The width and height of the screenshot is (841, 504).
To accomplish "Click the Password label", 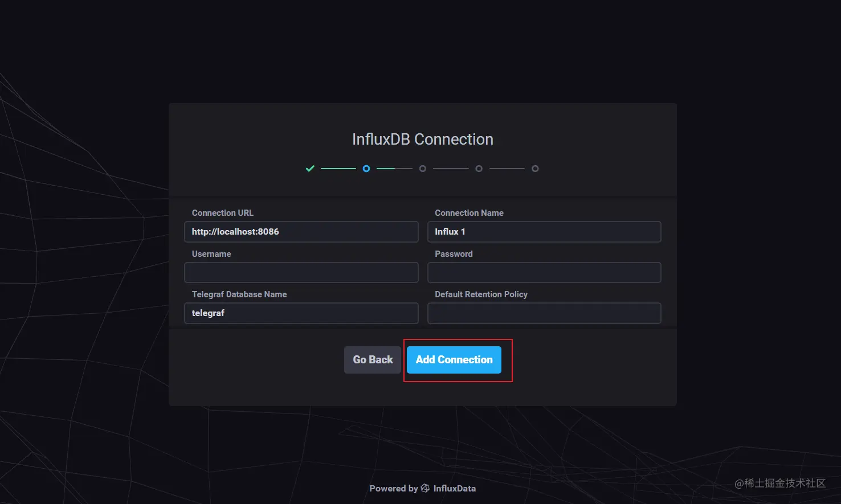I will (454, 254).
